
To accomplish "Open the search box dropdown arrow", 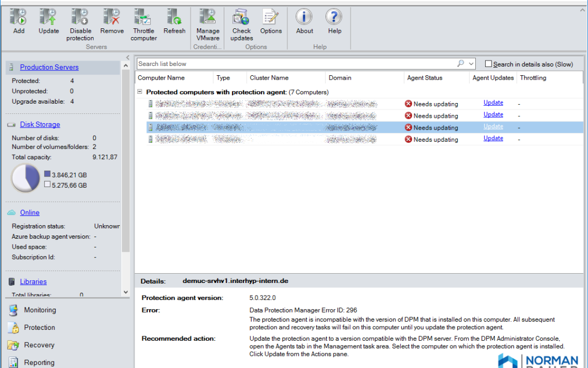I will click(x=471, y=64).
